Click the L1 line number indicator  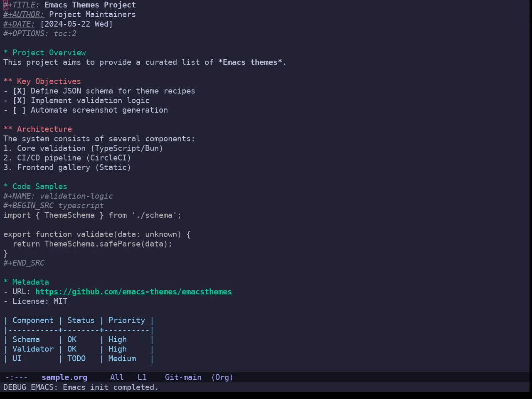coord(142,377)
